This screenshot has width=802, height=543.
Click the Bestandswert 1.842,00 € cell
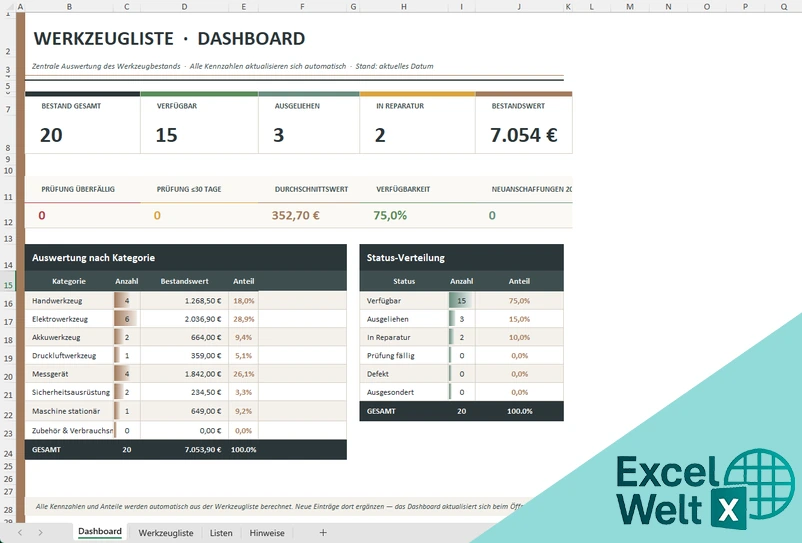pos(184,374)
